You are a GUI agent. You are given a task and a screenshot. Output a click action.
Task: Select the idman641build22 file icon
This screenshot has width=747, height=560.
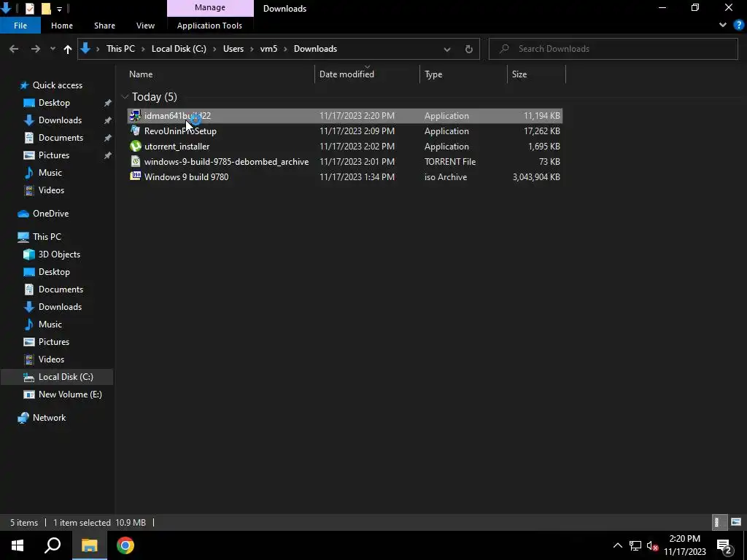(x=135, y=115)
